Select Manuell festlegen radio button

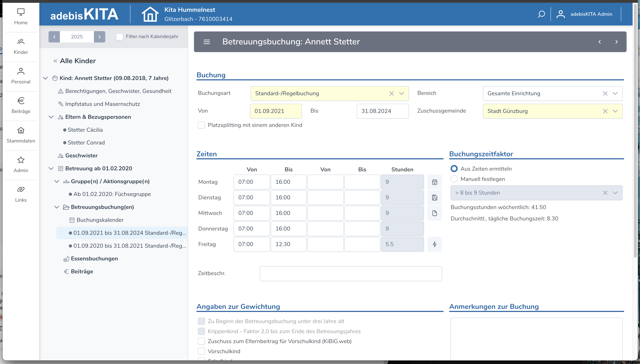(x=454, y=179)
